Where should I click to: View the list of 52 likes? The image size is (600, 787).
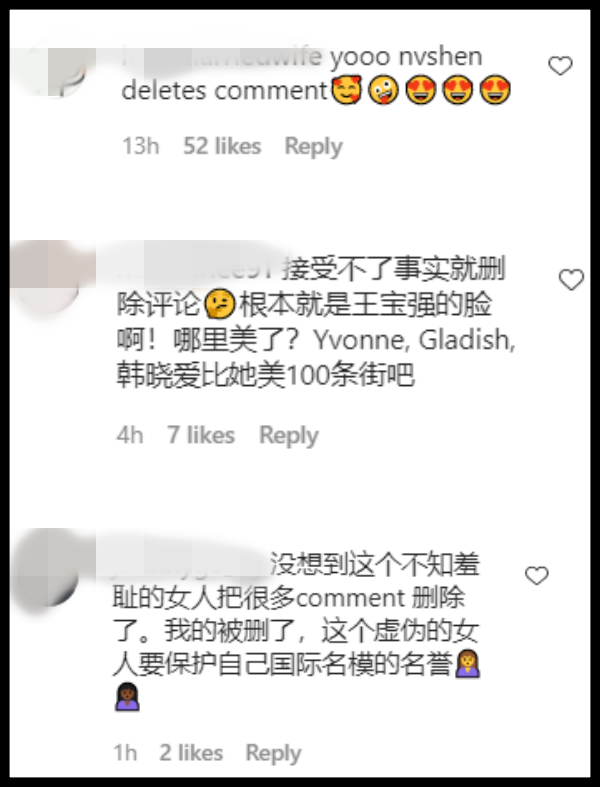(x=222, y=146)
